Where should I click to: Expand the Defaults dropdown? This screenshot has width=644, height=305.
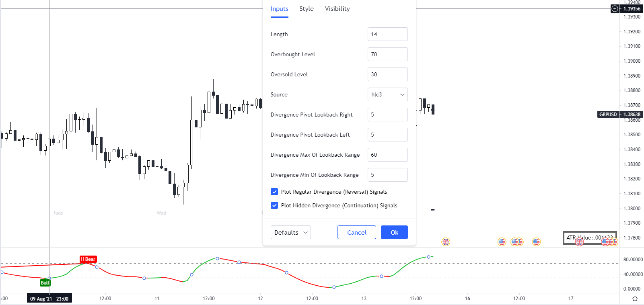[290, 232]
